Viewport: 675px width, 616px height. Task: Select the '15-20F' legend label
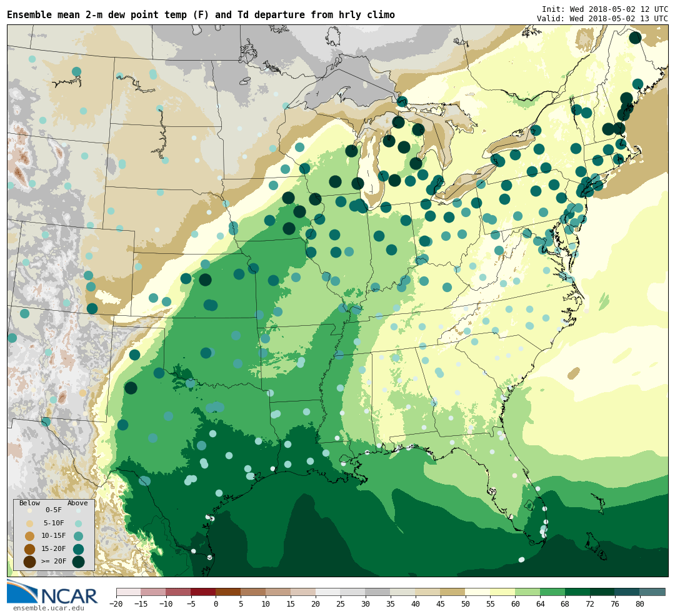point(54,549)
